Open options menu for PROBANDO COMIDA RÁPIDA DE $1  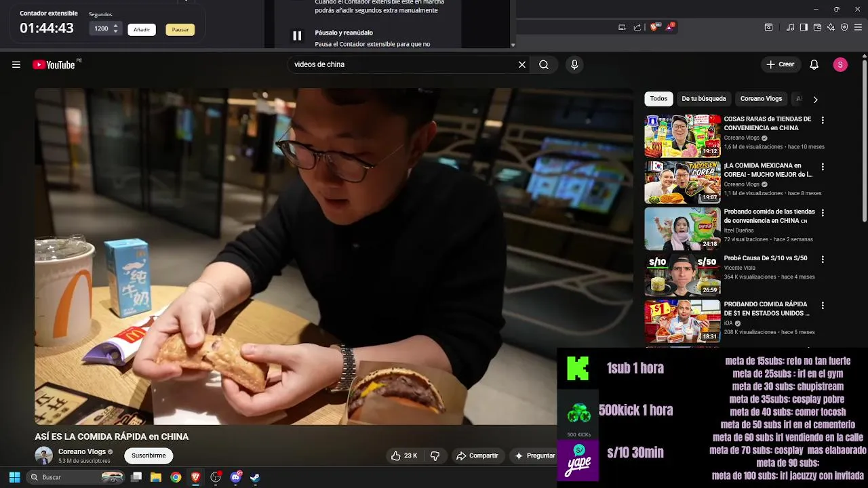(823, 305)
